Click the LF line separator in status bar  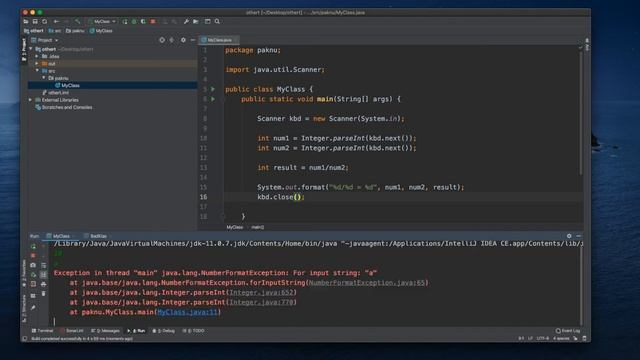[530, 338]
